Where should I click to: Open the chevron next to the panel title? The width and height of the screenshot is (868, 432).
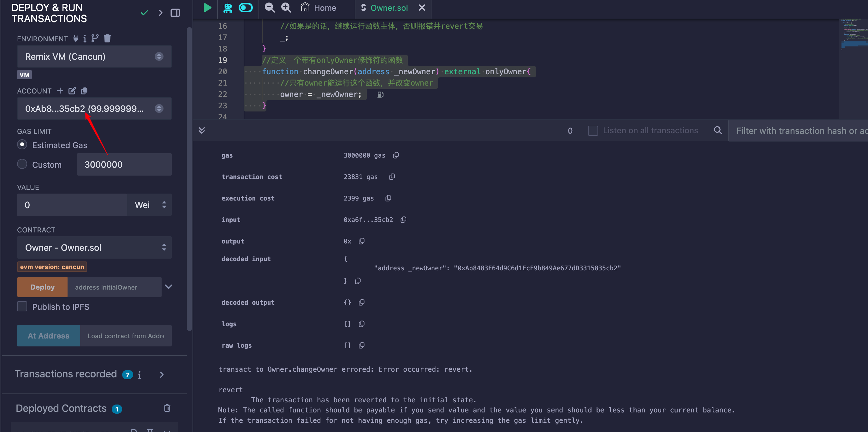(x=160, y=13)
